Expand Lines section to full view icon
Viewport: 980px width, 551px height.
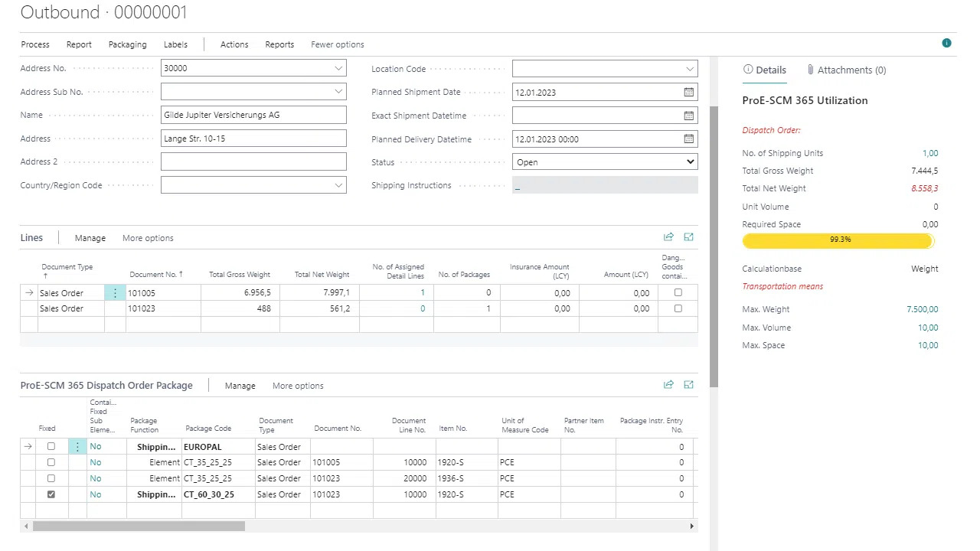(x=688, y=237)
